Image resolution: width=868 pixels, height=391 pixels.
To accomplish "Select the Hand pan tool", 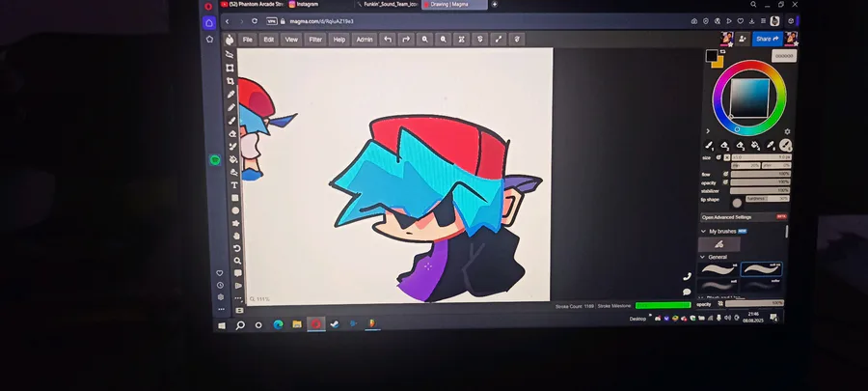I will (236, 236).
